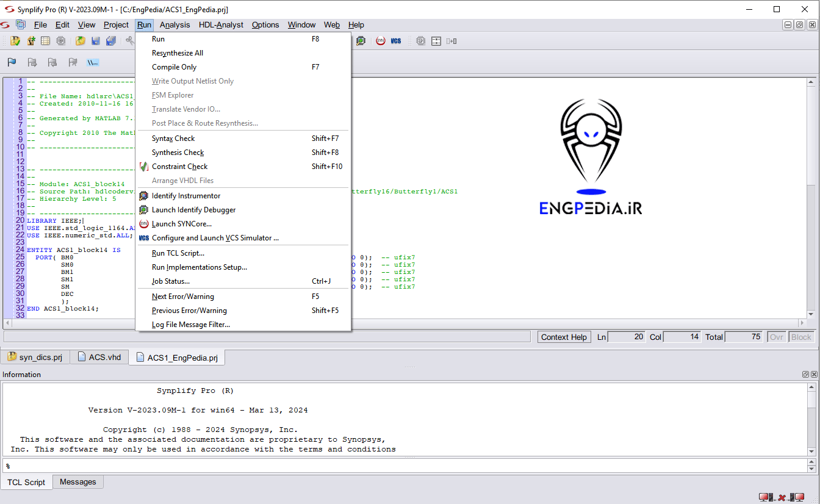This screenshot has width=820, height=504.
Task: Click the save all files icon
Action: pyautogui.click(x=111, y=41)
